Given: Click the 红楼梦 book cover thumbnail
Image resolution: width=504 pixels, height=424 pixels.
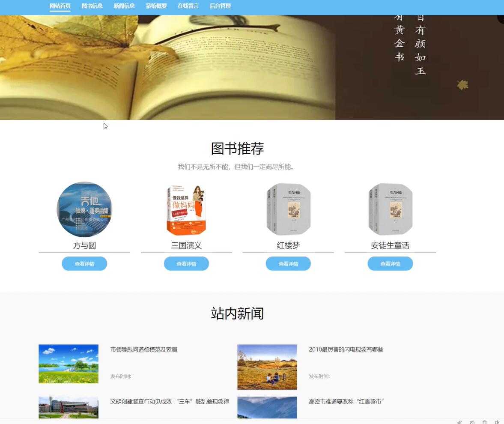Looking at the screenshot, I should click(288, 209).
